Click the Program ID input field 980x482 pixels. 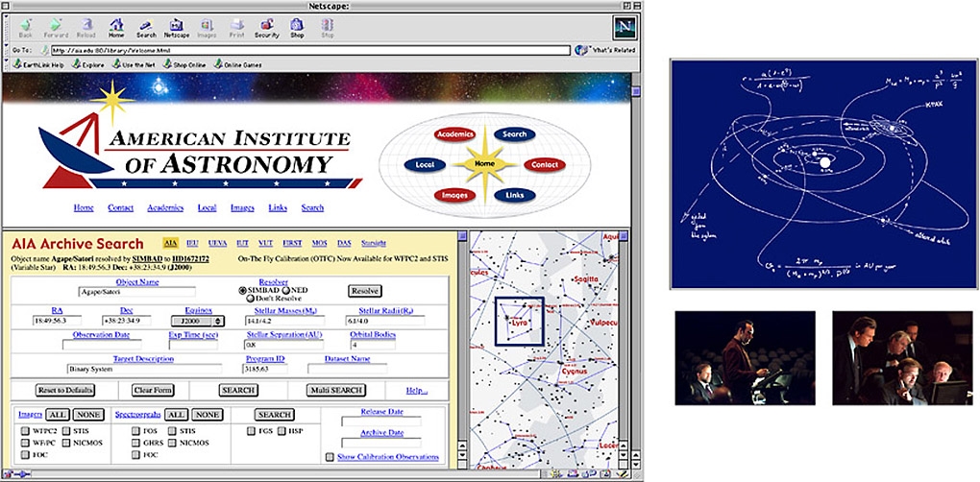click(x=266, y=369)
